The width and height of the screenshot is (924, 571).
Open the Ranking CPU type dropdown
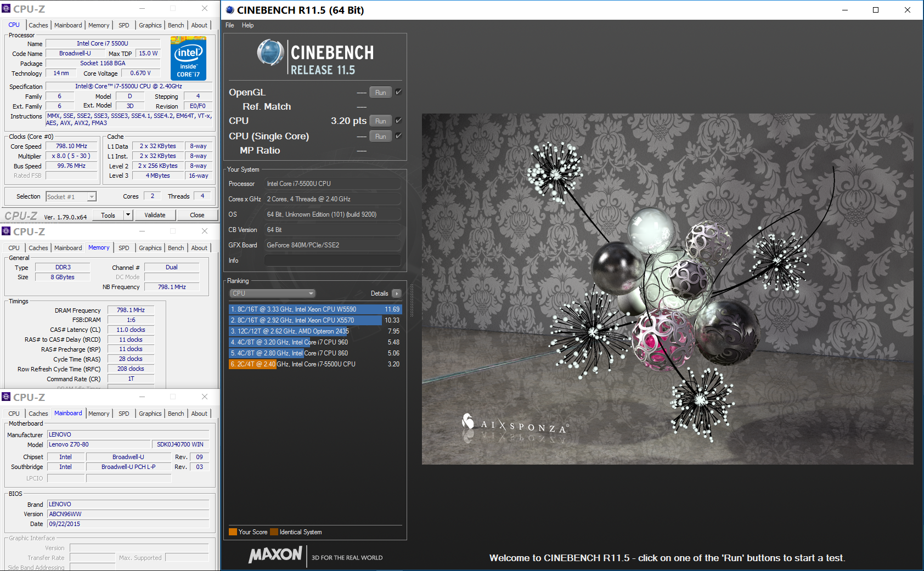pos(273,293)
